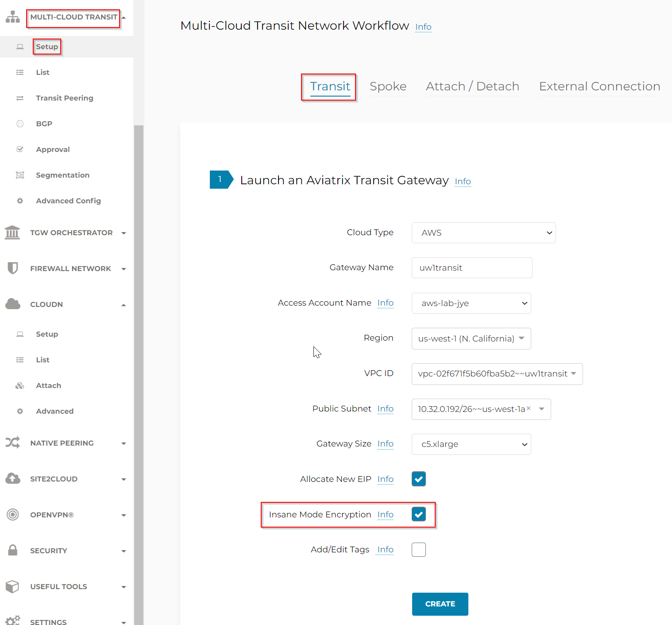672x625 pixels.
Task: Open OpenVPN via its circular icon
Action: [x=12, y=515]
